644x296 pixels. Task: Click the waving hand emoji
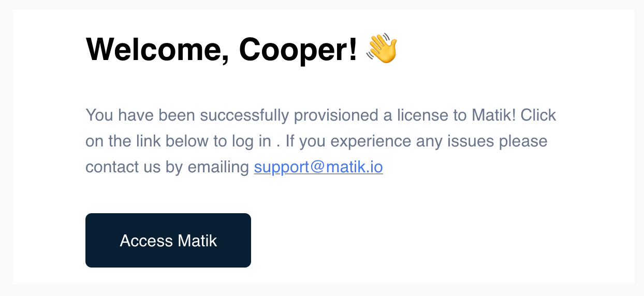[382, 49]
